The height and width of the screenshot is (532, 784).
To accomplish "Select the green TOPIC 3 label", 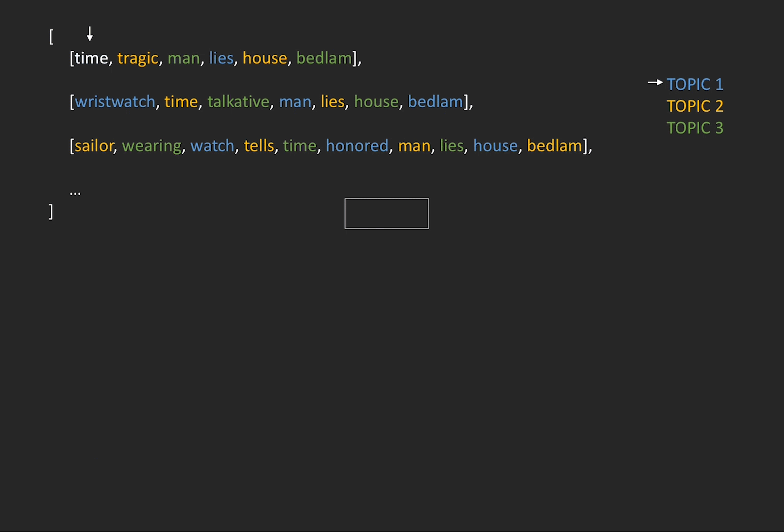I will coord(694,128).
